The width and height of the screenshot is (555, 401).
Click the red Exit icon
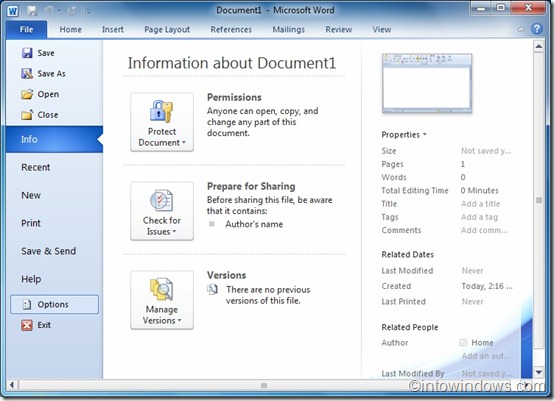click(x=27, y=325)
